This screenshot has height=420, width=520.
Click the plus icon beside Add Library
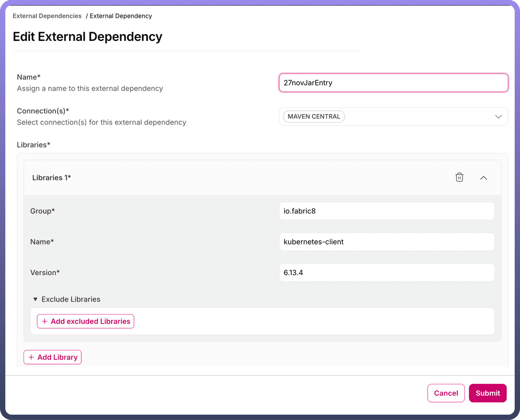pos(31,357)
